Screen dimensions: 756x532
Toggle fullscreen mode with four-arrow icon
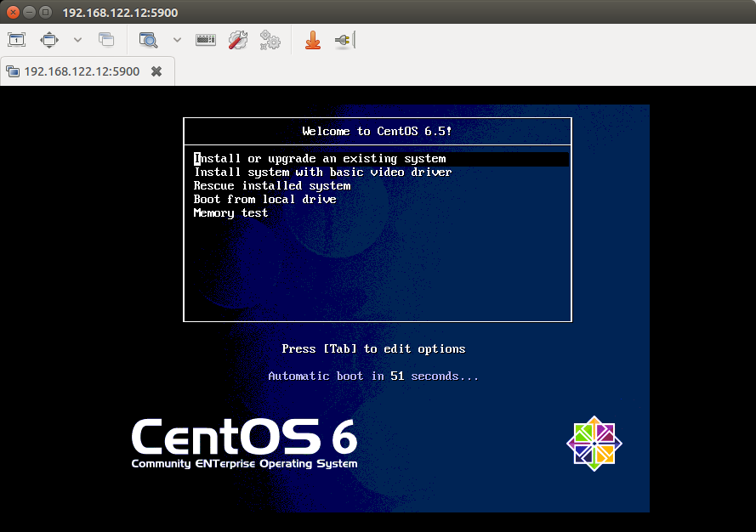point(49,40)
